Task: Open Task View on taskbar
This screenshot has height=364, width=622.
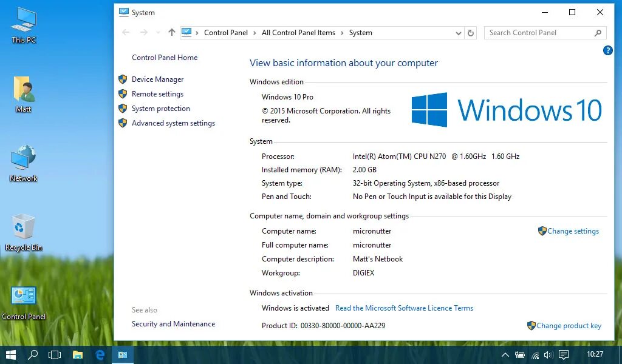Action: pyautogui.click(x=55, y=354)
